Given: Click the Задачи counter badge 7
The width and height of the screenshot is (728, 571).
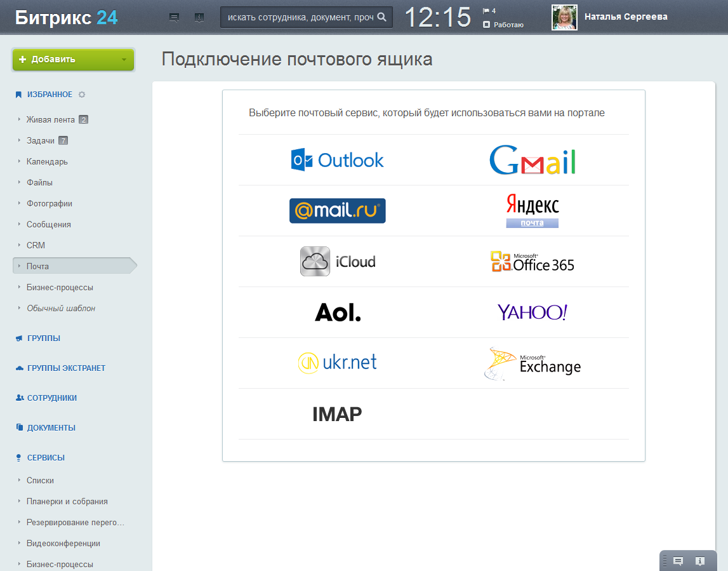Looking at the screenshot, I should pyautogui.click(x=63, y=140).
